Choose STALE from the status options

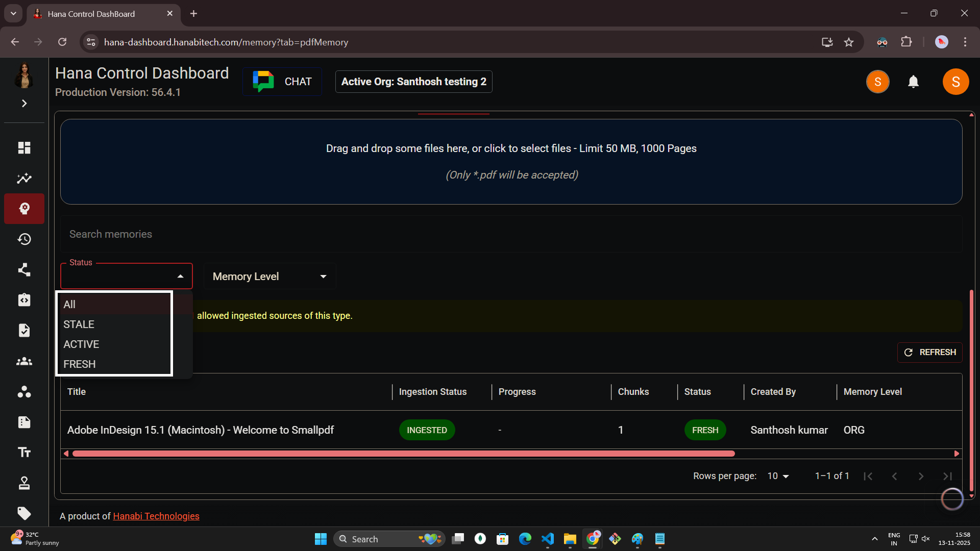pyautogui.click(x=79, y=324)
